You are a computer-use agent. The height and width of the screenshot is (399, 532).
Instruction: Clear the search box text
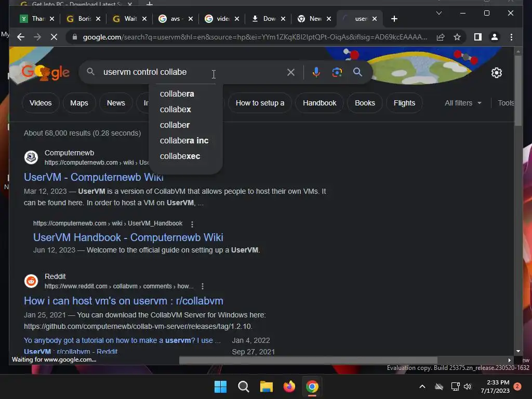coord(291,72)
